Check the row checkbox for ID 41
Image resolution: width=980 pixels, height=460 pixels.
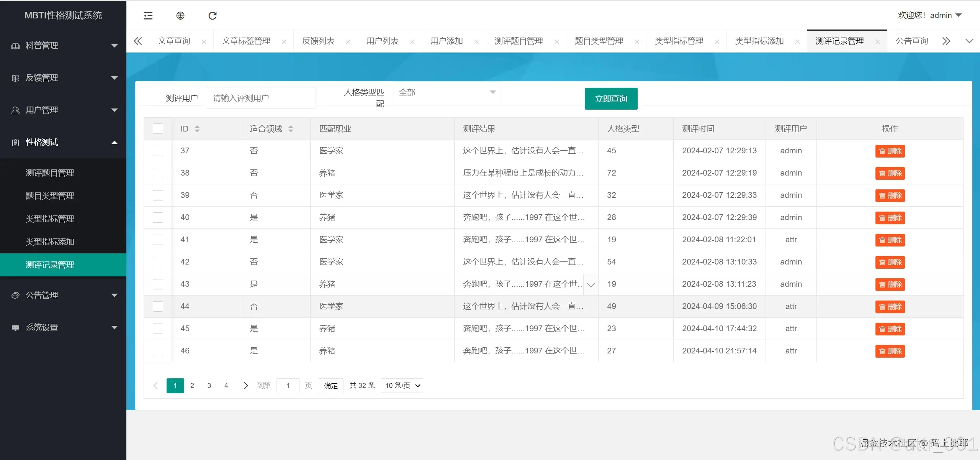pos(158,240)
